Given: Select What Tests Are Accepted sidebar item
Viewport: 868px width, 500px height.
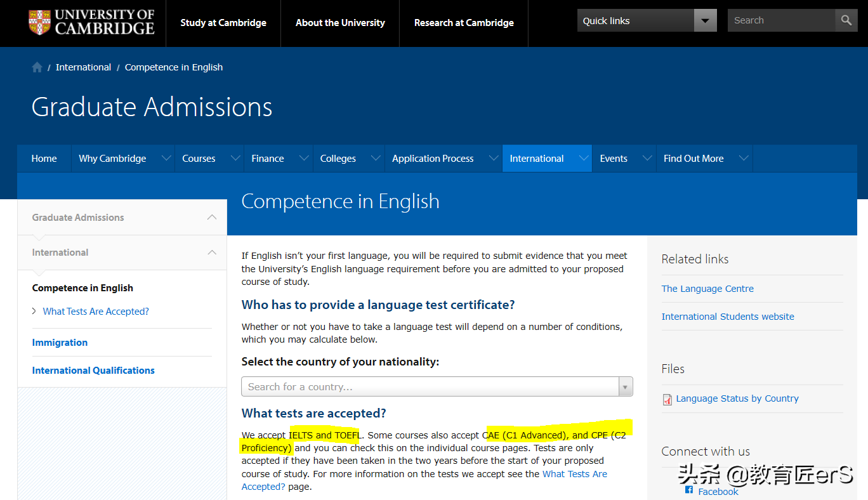Looking at the screenshot, I should point(96,312).
